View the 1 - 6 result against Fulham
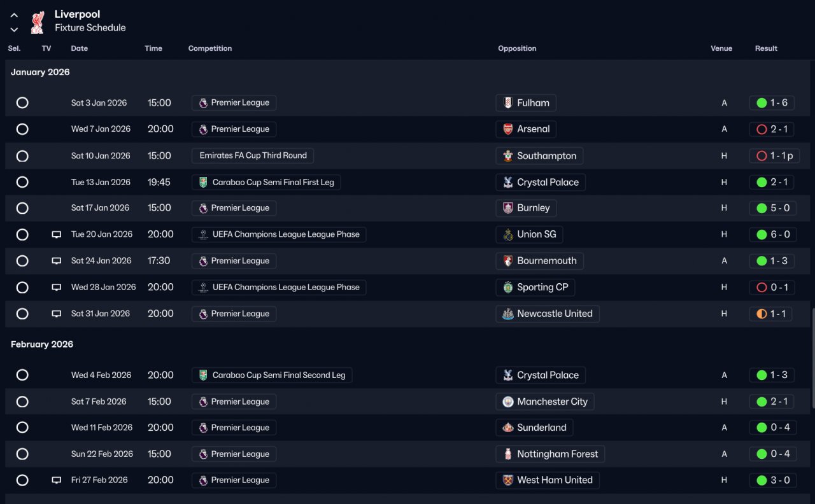The height and width of the screenshot is (504, 815). [772, 103]
